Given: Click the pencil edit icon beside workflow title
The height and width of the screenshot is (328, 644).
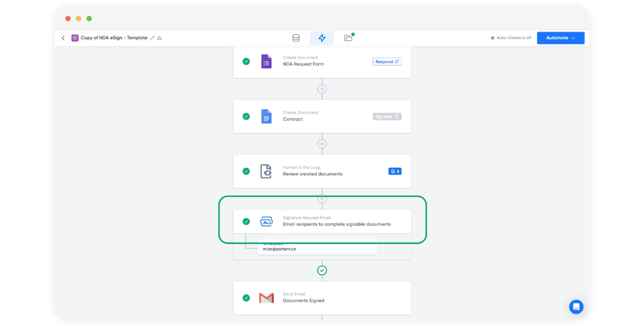Looking at the screenshot, I should coord(152,38).
